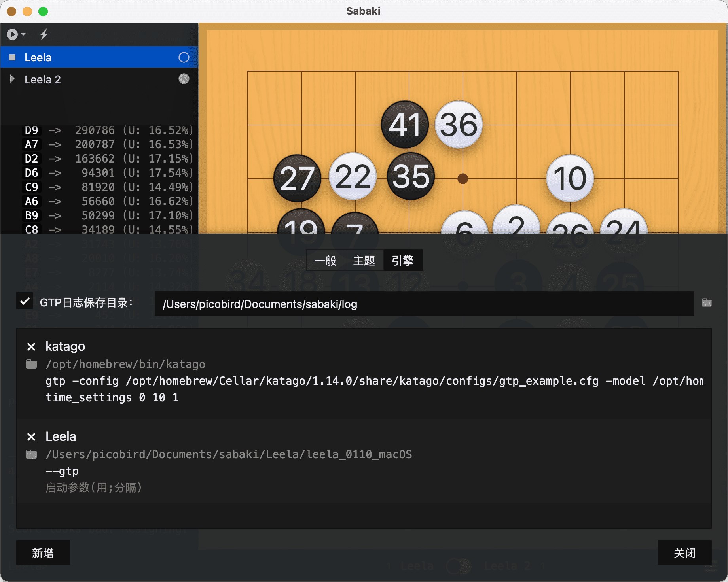Screen dimensions: 728x582
Task: Click the white player circle for Leela
Action: click(184, 57)
